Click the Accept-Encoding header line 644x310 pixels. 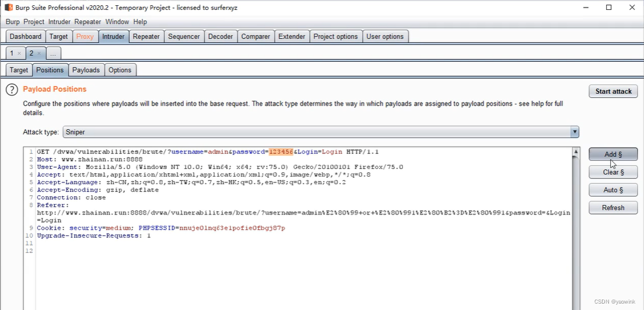coord(98,190)
